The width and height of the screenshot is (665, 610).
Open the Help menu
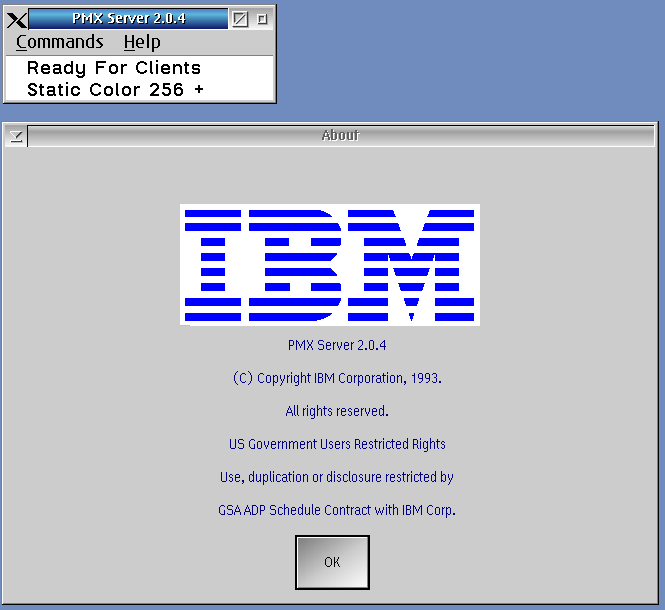[x=142, y=42]
